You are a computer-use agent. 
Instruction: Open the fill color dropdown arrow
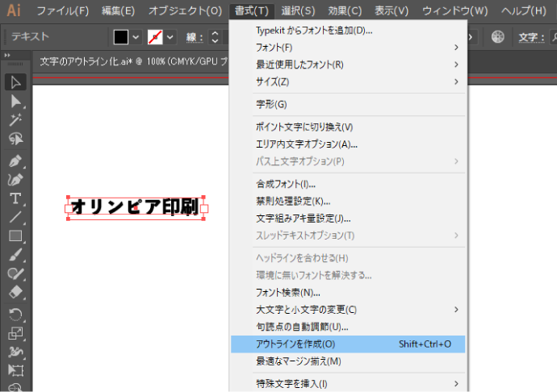136,37
